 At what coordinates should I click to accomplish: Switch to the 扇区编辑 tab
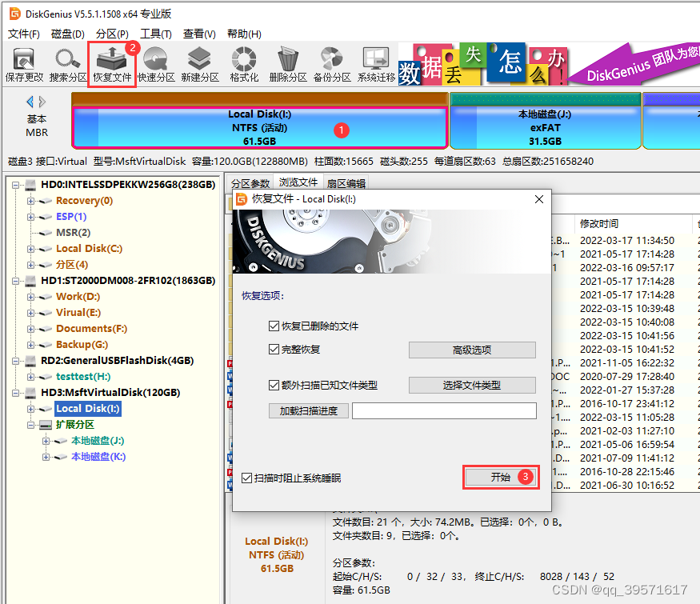click(346, 183)
